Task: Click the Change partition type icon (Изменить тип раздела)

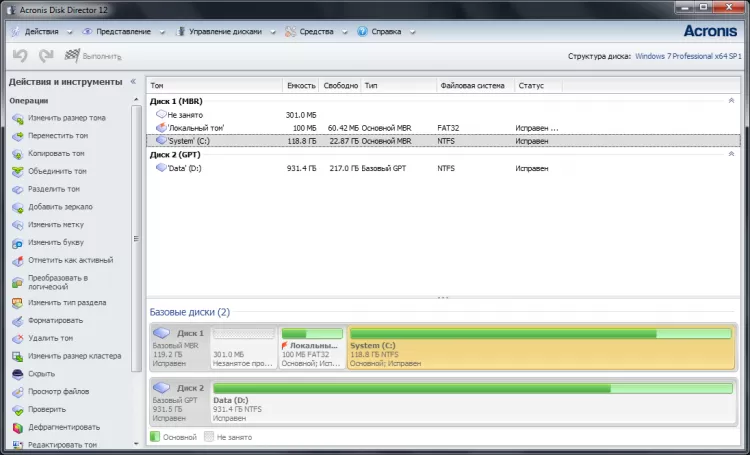Action: (x=18, y=303)
